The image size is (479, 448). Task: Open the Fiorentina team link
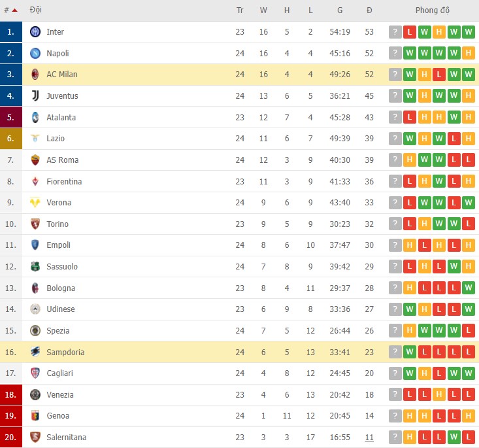pos(64,181)
